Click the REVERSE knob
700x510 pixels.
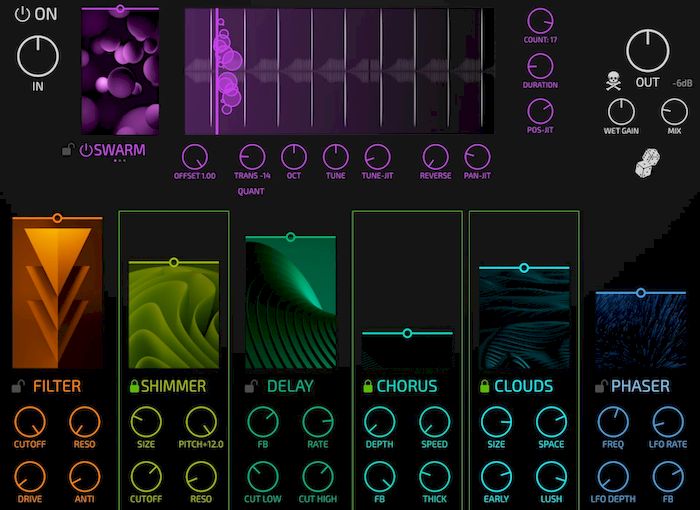coord(435,157)
